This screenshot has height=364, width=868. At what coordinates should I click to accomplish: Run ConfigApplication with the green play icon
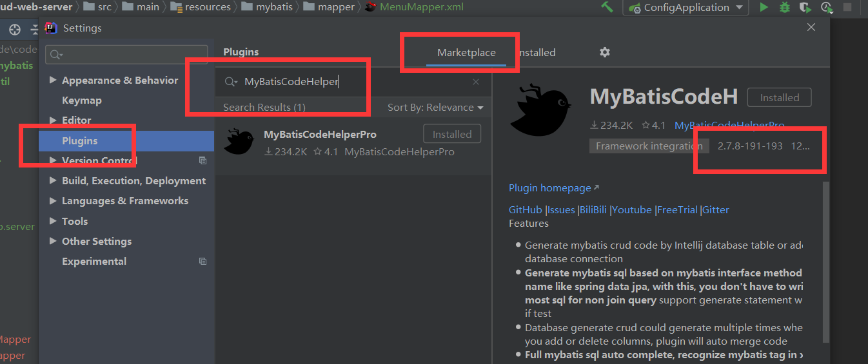click(x=764, y=7)
